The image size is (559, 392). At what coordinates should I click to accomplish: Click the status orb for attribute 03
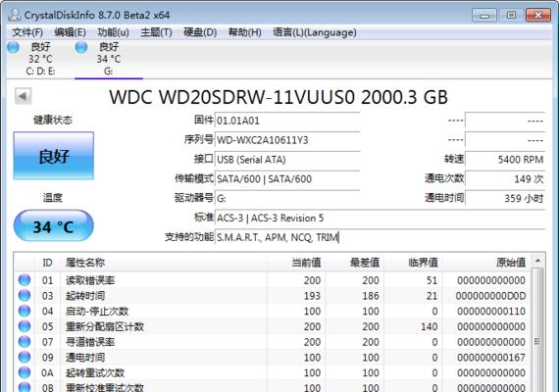(x=25, y=295)
